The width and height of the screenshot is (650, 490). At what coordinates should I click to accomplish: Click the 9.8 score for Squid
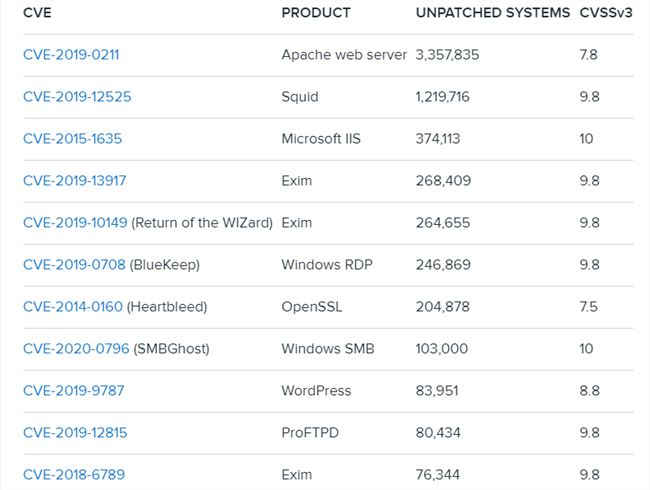pyautogui.click(x=589, y=97)
